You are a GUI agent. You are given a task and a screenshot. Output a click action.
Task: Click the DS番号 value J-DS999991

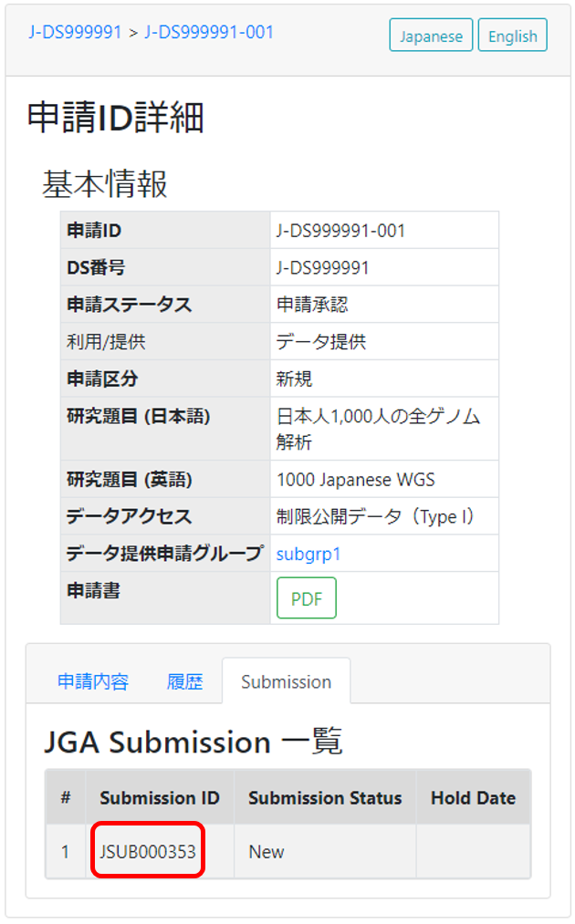point(323,268)
